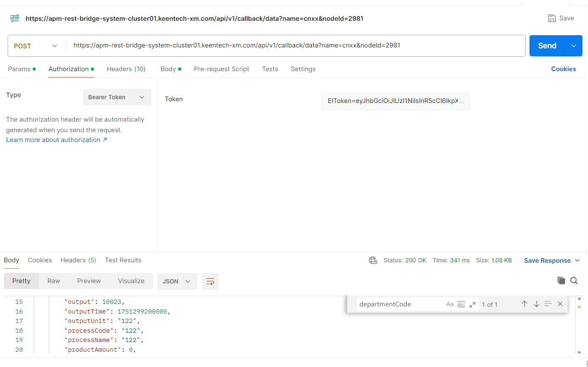Click the wrap lines icon beside JSON
This screenshot has height=367, width=588.
pyautogui.click(x=210, y=281)
